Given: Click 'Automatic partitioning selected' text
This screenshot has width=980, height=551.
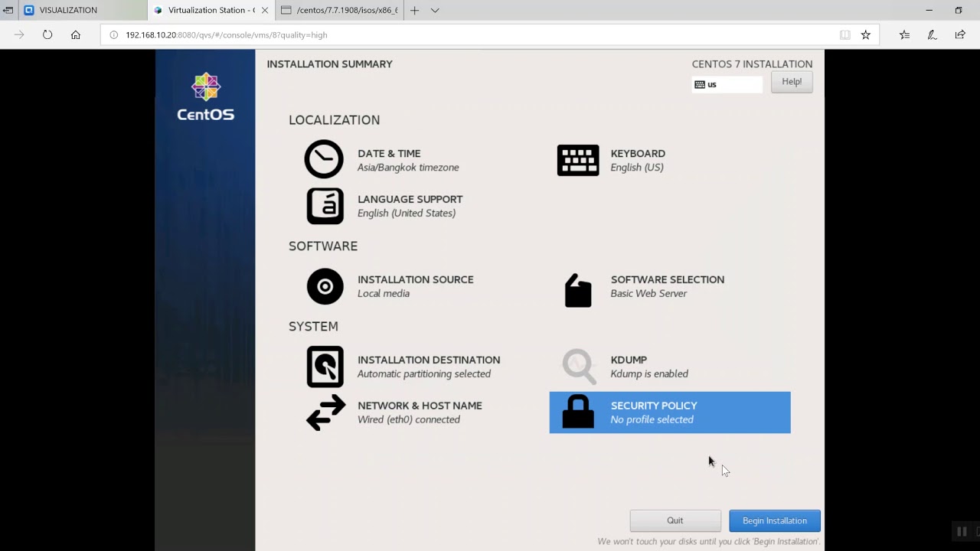Looking at the screenshot, I should [x=424, y=374].
